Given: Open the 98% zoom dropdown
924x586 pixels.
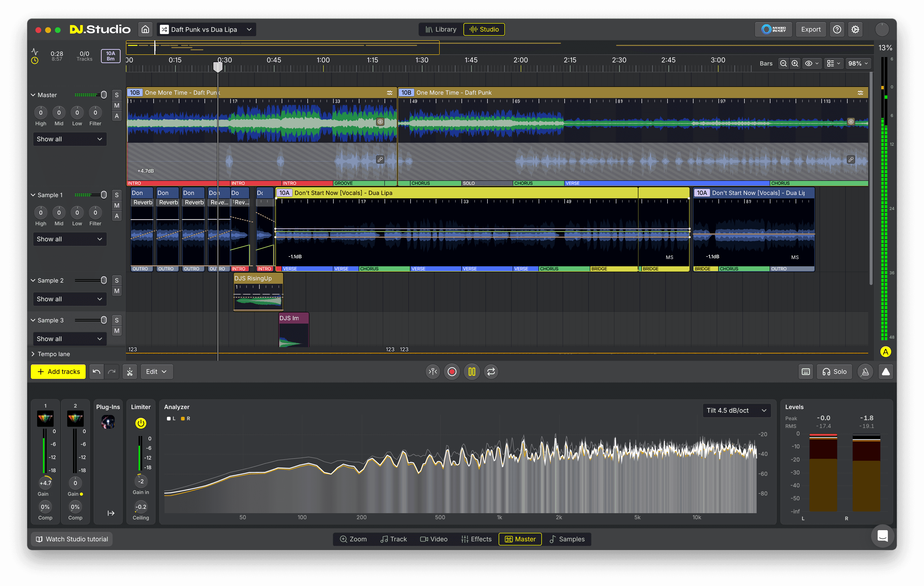Looking at the screenshot, I should (x=858, y=63).
